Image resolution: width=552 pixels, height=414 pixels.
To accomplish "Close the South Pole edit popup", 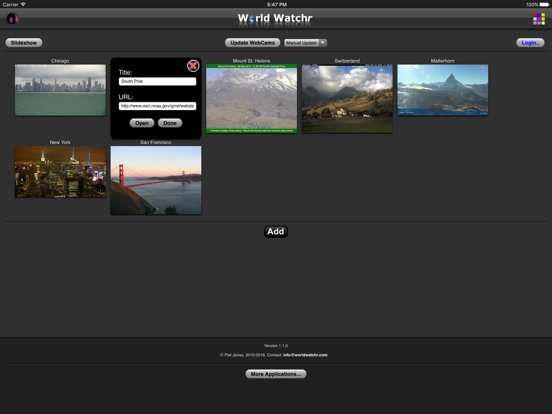I will click(x=193, y=66).
